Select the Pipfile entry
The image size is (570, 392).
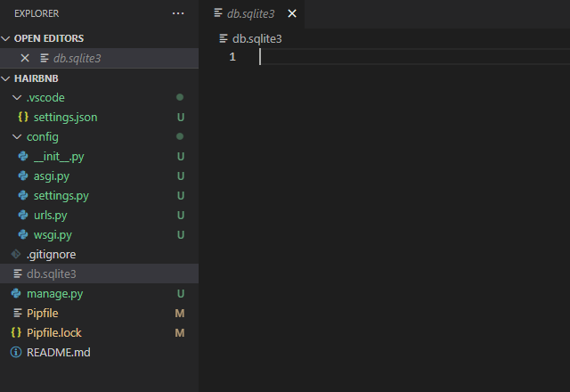42,313
